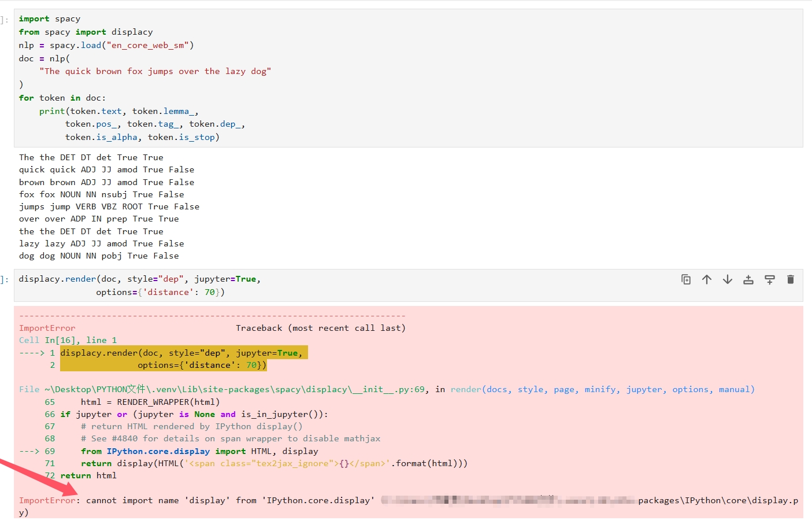Click the 'for token in doc:' line
The width and height of the screenshot is (812, 524).
coord(62,98)
